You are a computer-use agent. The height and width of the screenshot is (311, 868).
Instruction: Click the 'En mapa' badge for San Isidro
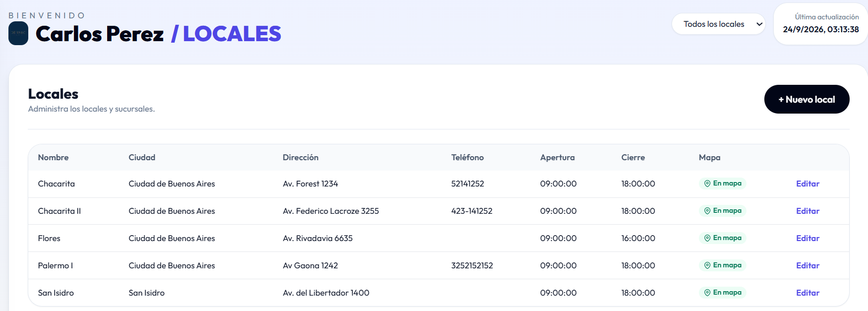723,293
